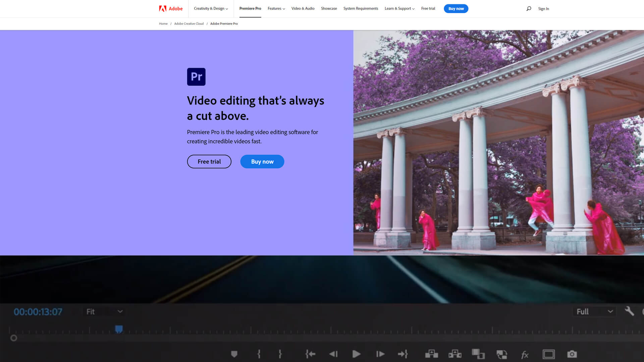Click Sign In

543,9
